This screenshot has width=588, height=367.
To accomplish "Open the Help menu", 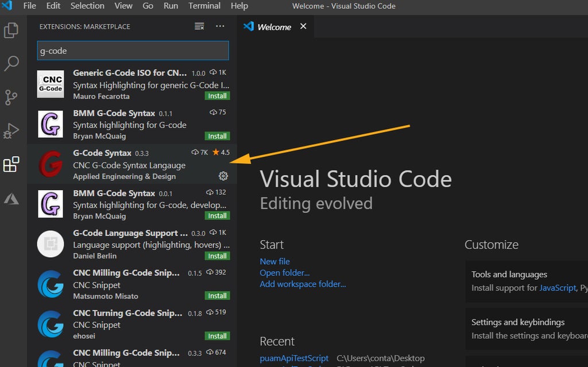I will click(239, 6).
